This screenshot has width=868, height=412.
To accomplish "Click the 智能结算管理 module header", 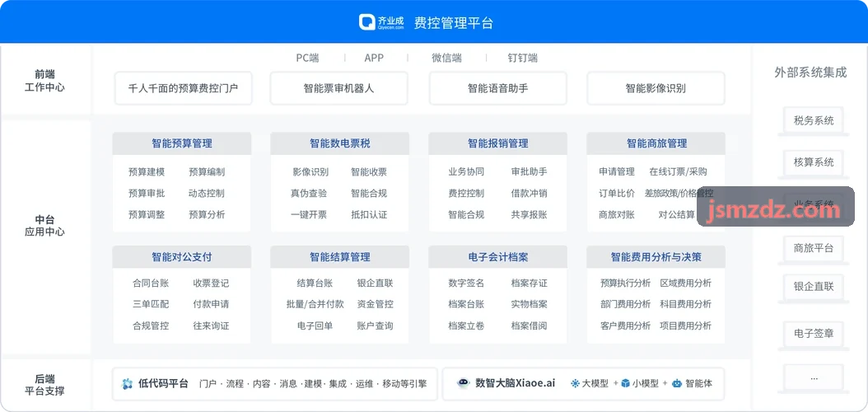I will pyautogui.click(x=340, y=257).
